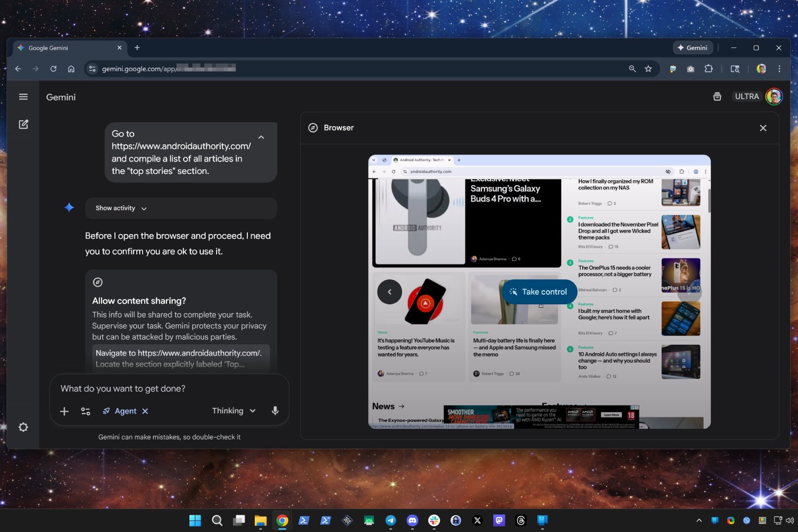Start a new chat with compose icon
Image resolution: width=798 pixels, height=532 pixels.
(23, 124)
